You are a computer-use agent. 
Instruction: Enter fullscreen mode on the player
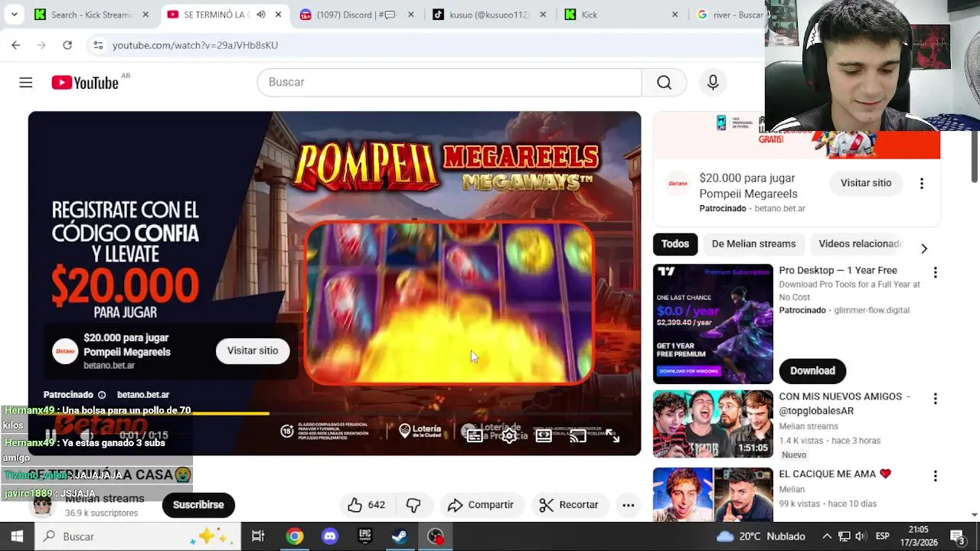612,435
